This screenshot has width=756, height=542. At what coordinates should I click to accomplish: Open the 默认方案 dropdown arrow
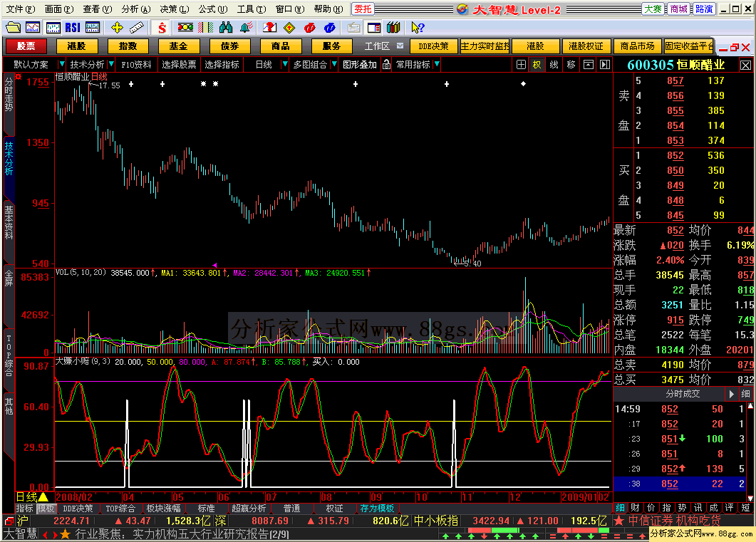click(61, 64)
